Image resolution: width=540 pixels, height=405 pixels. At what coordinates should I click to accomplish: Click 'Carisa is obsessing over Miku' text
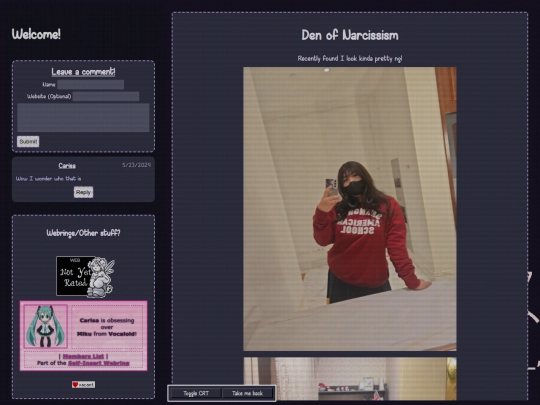pyautogui.click(x=107, y=327)
